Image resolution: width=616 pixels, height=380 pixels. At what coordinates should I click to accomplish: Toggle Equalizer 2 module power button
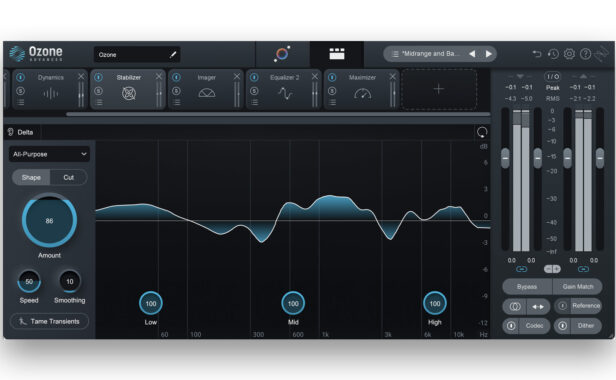pyautogui.click(x=254, y=77)
